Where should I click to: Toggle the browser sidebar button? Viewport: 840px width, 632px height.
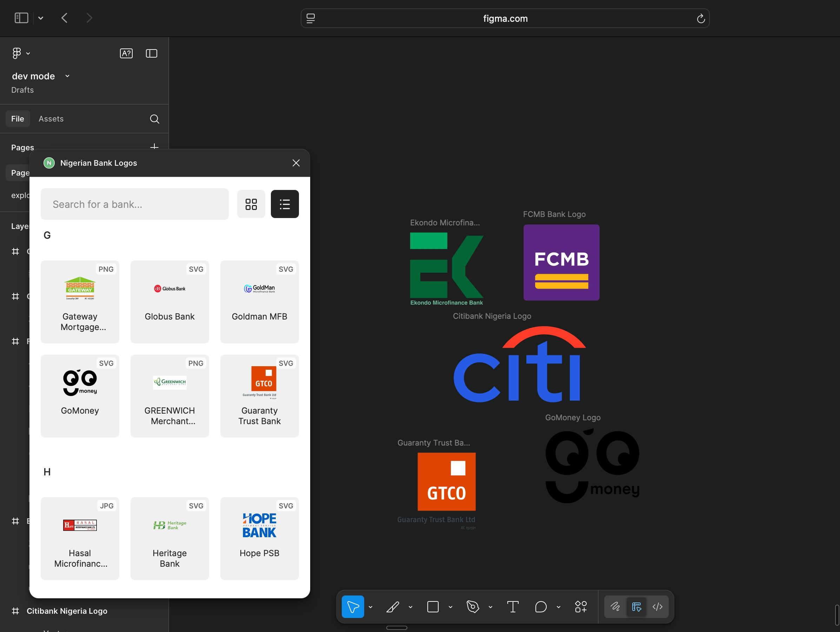tap(21, 18)
